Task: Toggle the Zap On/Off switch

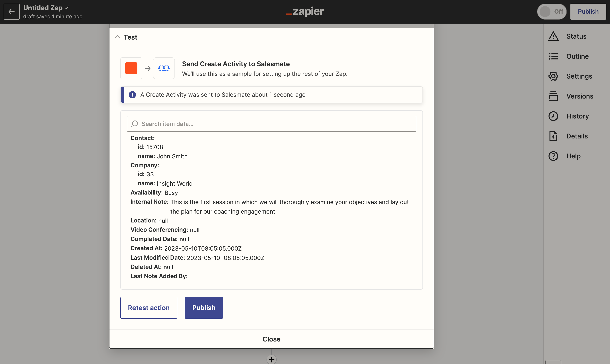Action: pyautogui.click(x=552, y=12)
